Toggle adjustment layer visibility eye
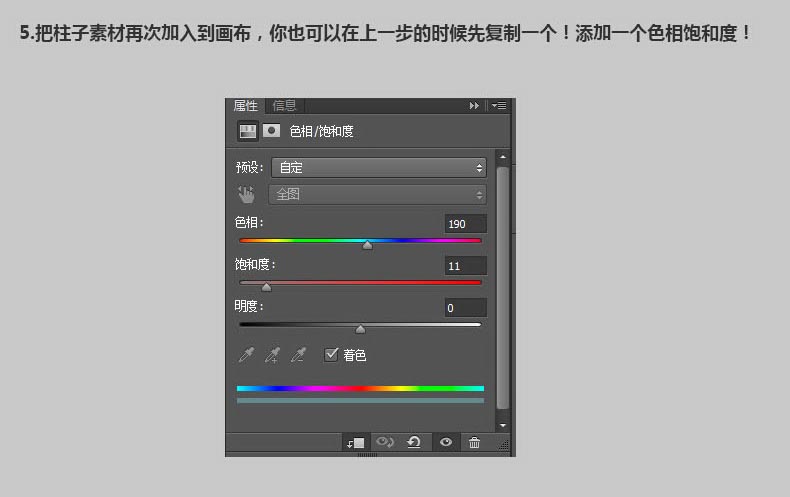This screenshot has height=497, width=790. pyautogui.click(x=446, y=442)
